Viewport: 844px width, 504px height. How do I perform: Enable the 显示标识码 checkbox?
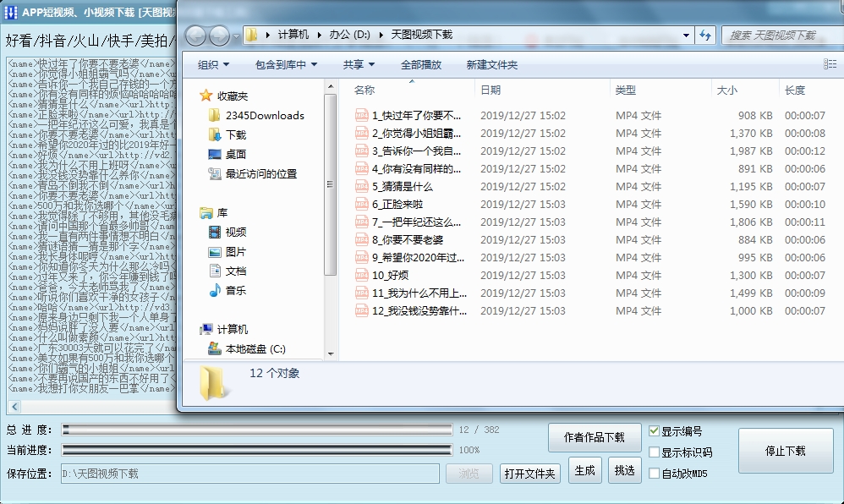click(x=654, y=452)
